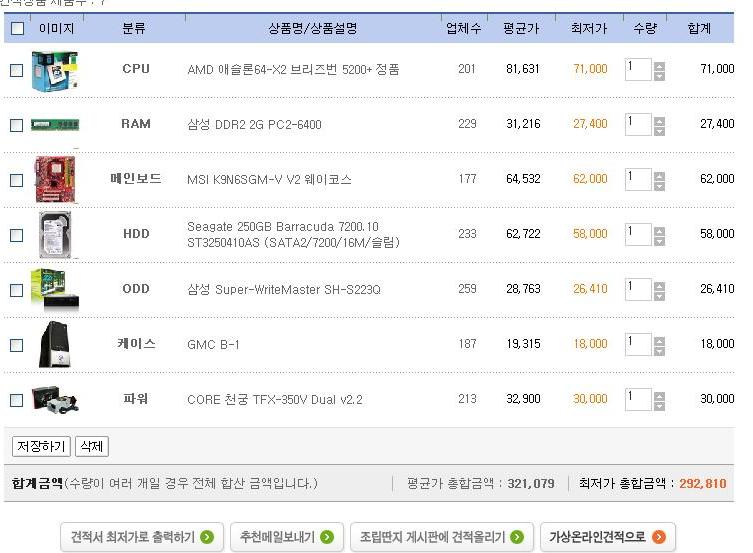Click 조립판지 게시판에 견적올리기 button

(442, 537)
